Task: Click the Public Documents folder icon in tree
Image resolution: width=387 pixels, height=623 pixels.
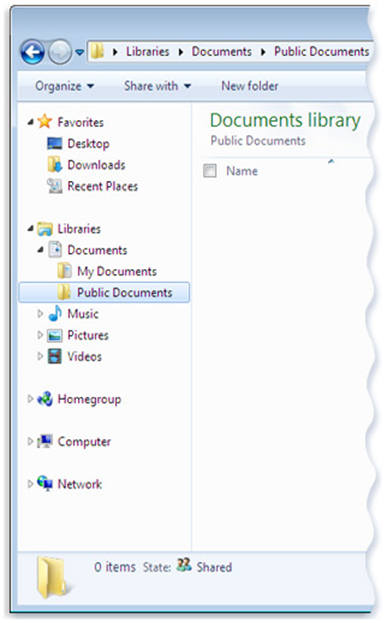Action: [x=64, y=292]
